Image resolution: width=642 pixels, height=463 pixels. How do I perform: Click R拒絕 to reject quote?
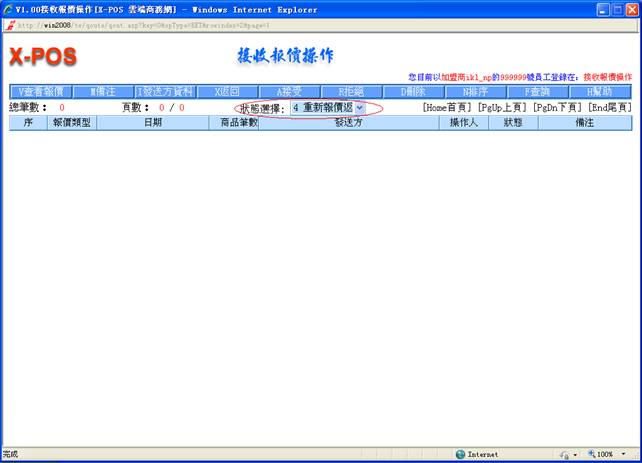[351, 91]
